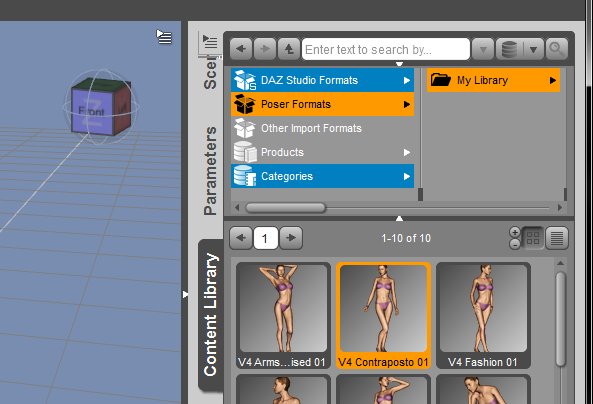Viewport: 593px width, 404px height.
Task: Select V4 Arms Raised 01 pose thumbnail
Action: pos(283,315)
